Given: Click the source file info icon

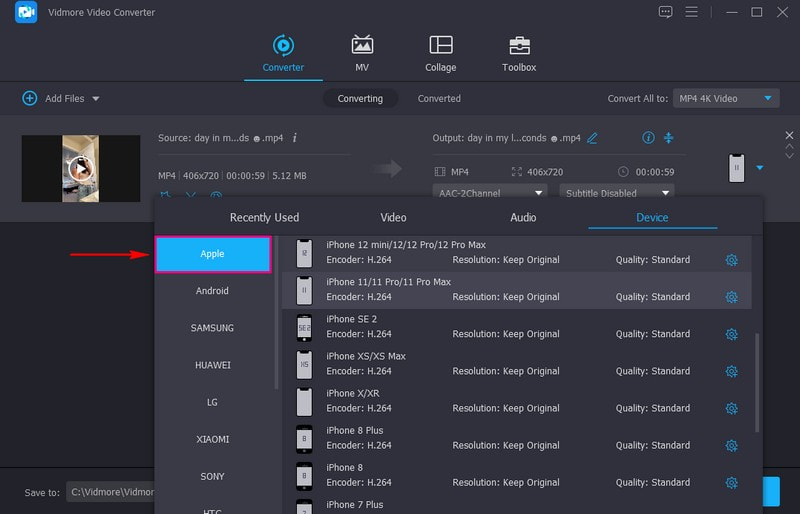Looking at the screenshot, I should point(295,138).
